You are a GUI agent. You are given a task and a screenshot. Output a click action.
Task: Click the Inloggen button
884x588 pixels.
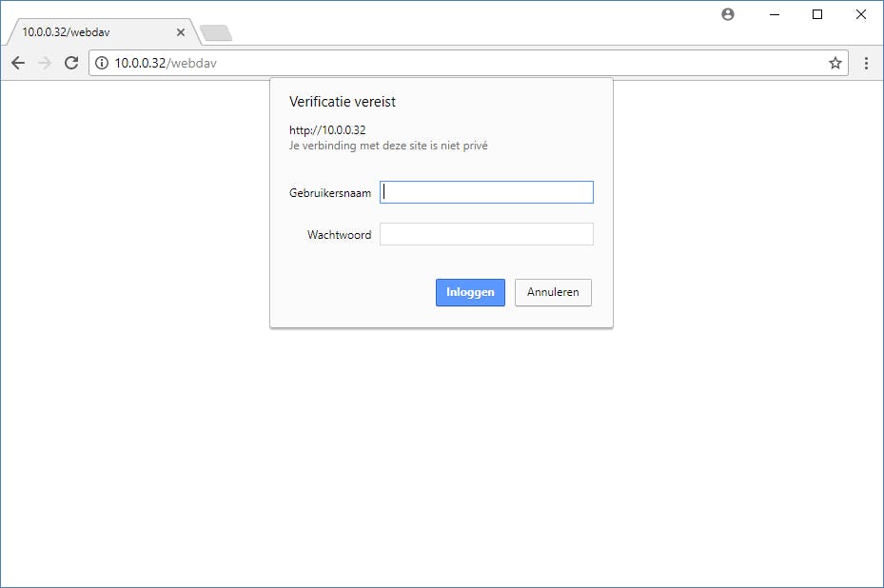(x=470, y=293)
